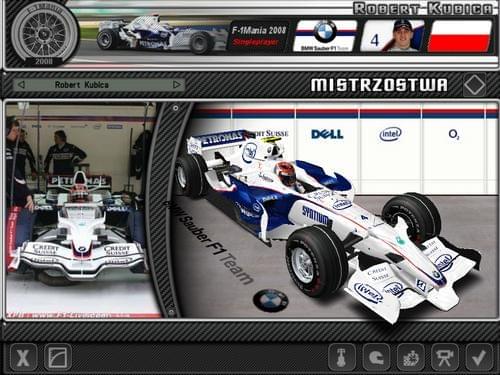500x375 pixels.
Task: Open the car vehicle selection icon
Action: [x=411, y=357]
